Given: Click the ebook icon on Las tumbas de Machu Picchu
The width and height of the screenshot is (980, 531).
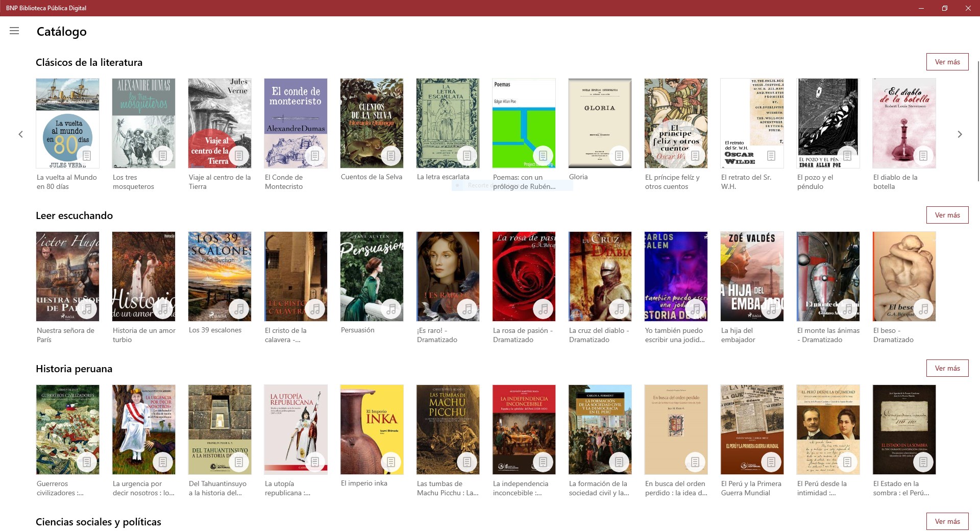Looking at the screenshot, I should pyautogui.click(x=467, y=462).
